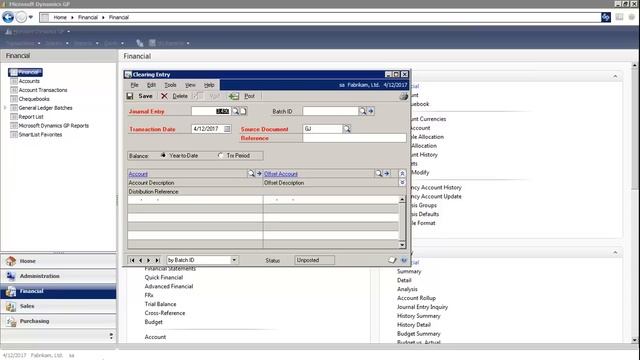
Task: Click the Batch ID blue arrow expansion
Action: (x=371, y=111)
